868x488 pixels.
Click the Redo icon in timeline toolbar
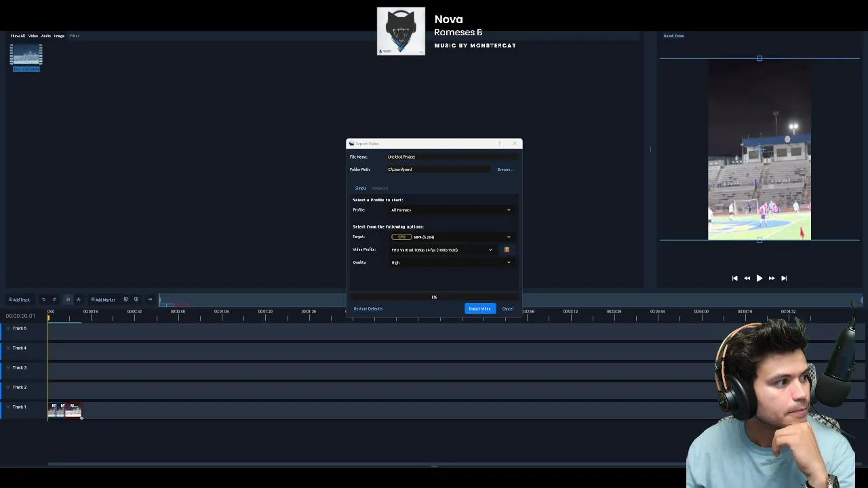[54, 300]
